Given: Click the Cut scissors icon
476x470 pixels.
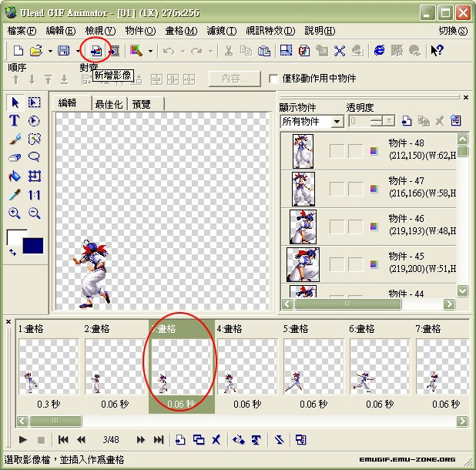Looking at the screenshot, I should 229,51.
